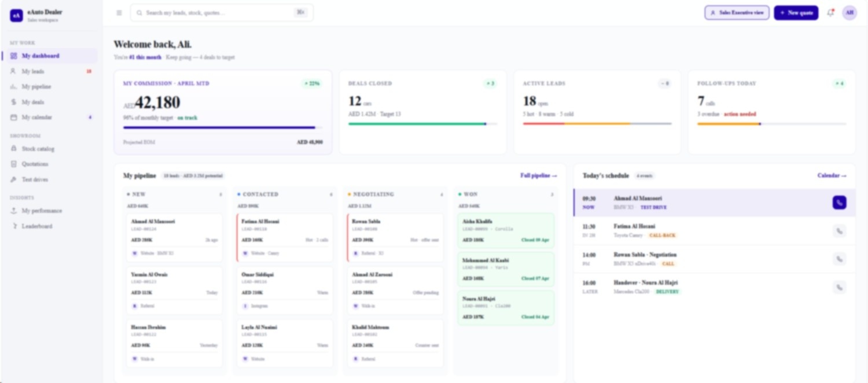Open the notifications bell icon
The image size is (868, 383).
pyautogui.click(x=830, y=13)
